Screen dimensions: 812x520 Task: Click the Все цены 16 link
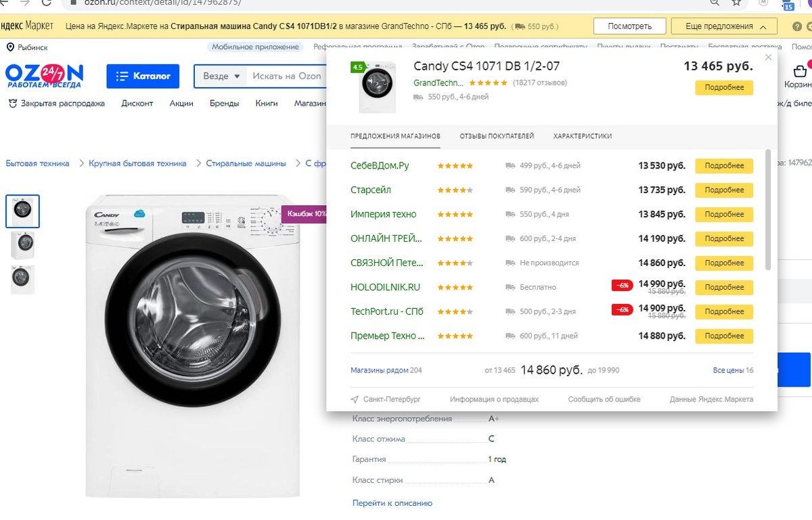pyautogui.click(x=733, y=370)
